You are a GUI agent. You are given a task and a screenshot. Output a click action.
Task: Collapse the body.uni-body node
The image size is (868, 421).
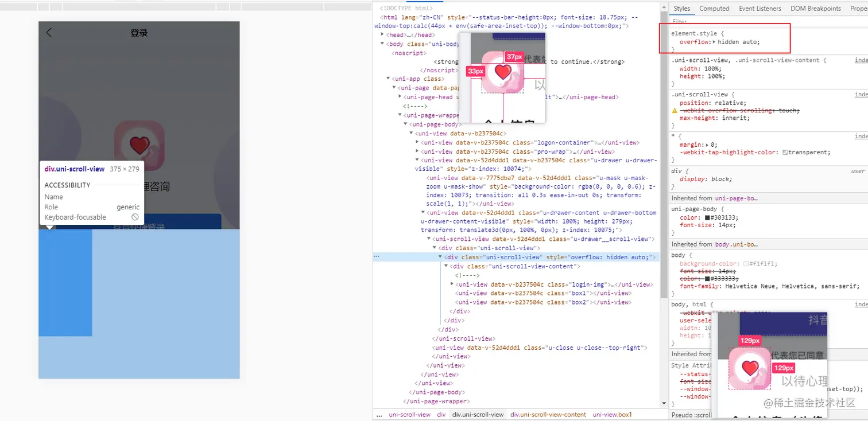382,44
